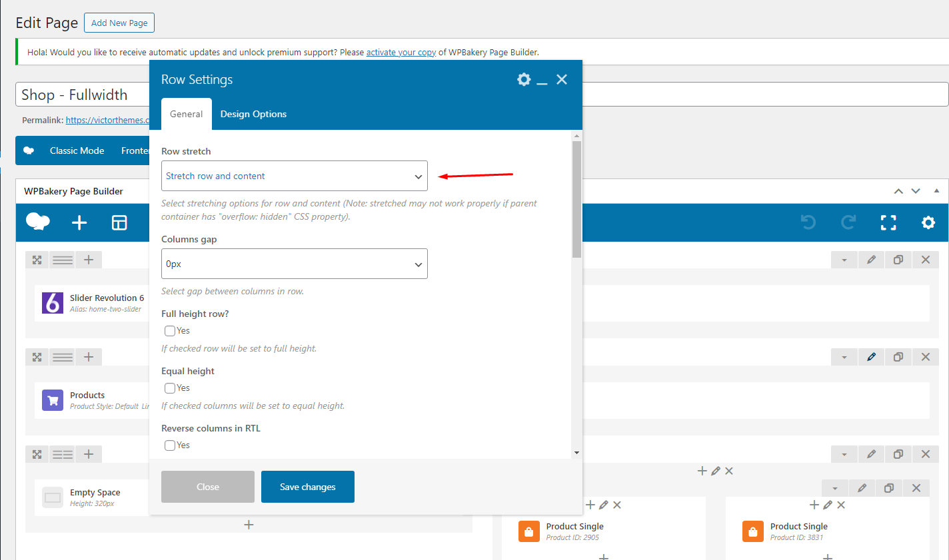This screenshot has width=949, height=560.
Task: Toggle Products row collapse arrow
Action: (844, 357)
